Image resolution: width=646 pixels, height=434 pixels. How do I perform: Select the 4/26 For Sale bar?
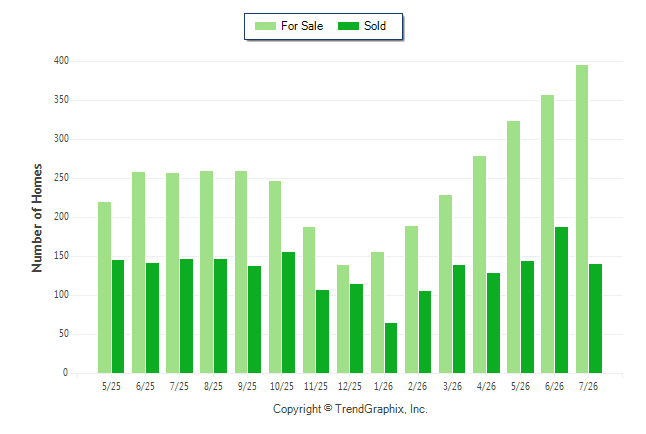tap(480, 265)
